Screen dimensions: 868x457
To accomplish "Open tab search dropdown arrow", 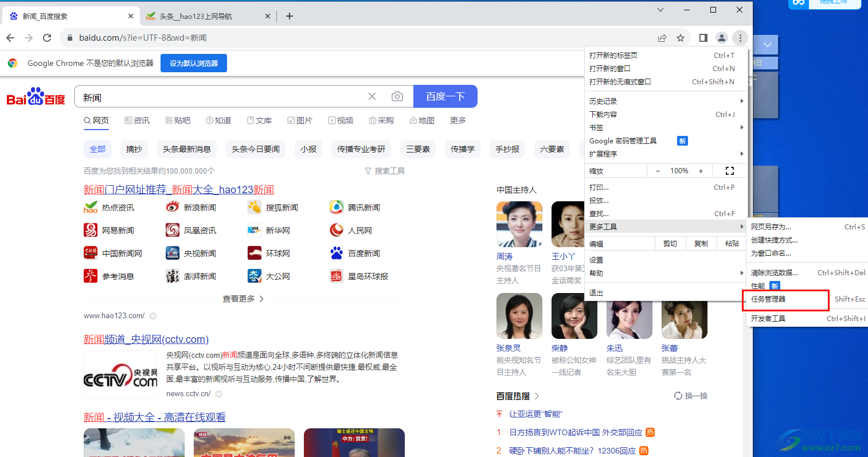I will [x=660, y=10].
